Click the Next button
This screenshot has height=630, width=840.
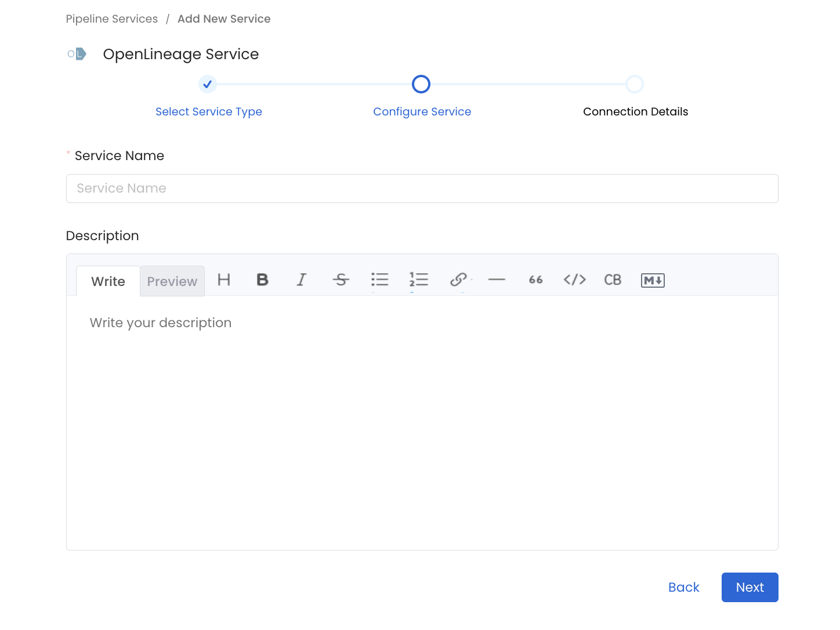point(750,587)
